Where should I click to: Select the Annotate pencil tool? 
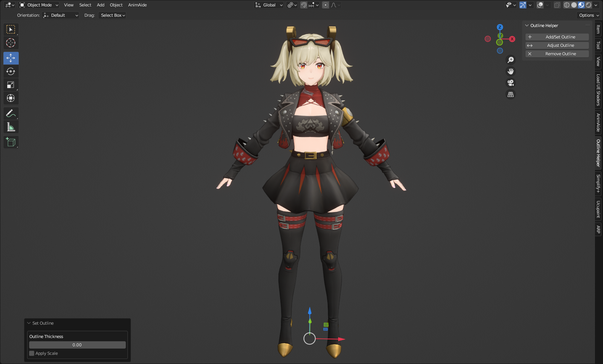tap(11, 113)
